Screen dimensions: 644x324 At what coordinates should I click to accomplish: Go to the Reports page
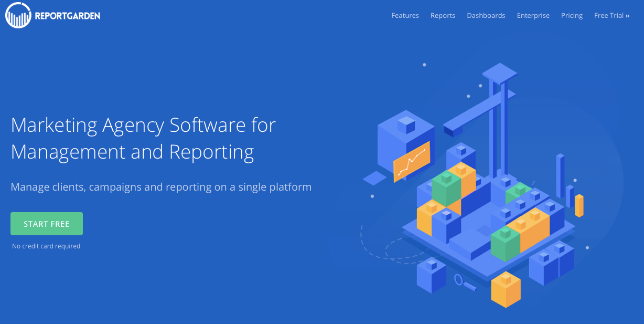[x=443, y=16]
